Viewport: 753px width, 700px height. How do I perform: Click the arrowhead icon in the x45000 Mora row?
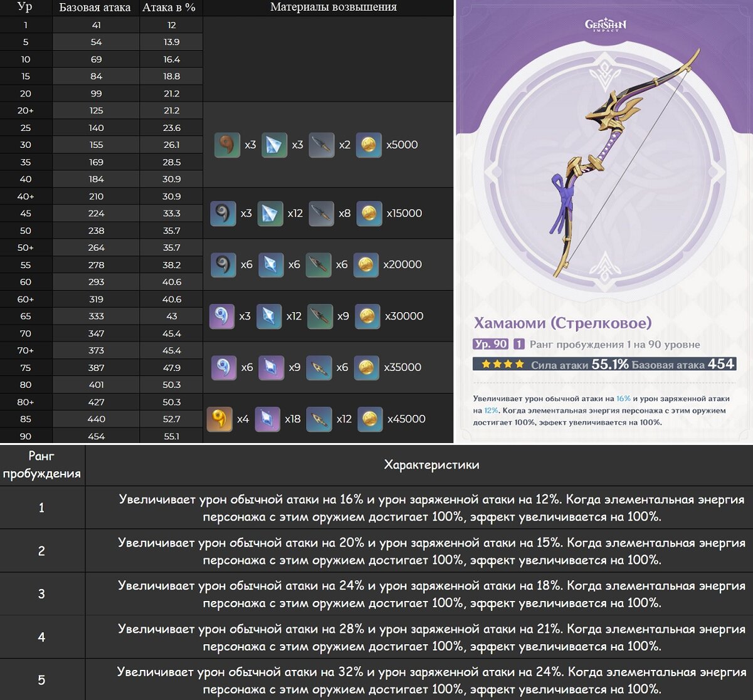coord(319,419)
